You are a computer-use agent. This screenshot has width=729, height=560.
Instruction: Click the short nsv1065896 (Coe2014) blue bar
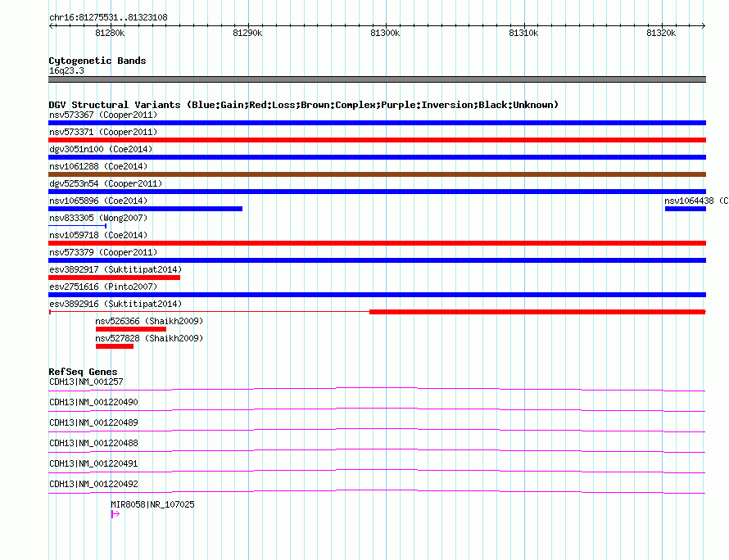pos(146,209)
